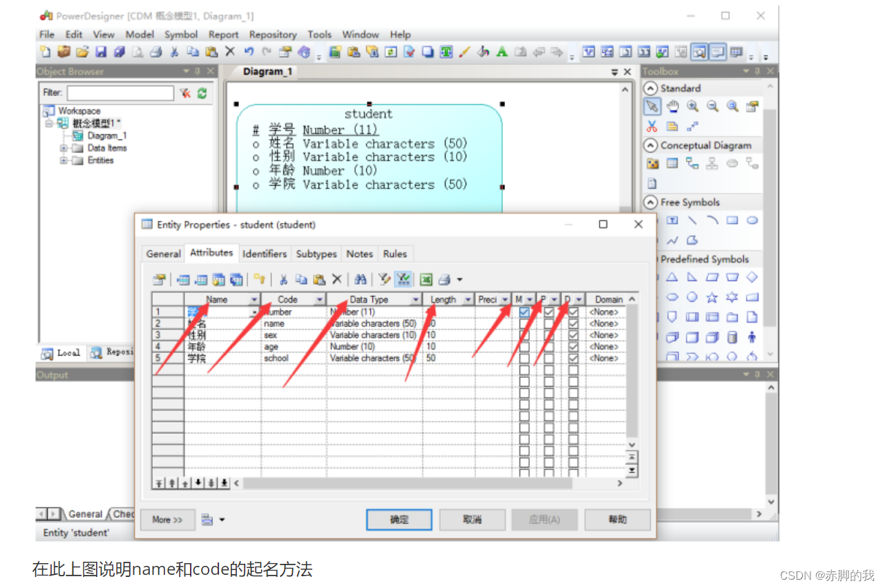
Task: Pick the Zoom In tool in Toolbox
Action: [x=692, y=106]
